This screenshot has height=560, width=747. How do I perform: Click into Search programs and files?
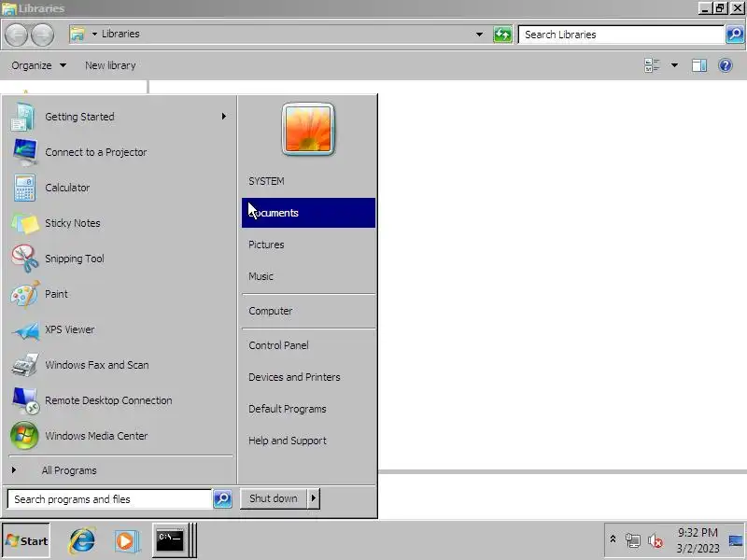tap(109, 499)
